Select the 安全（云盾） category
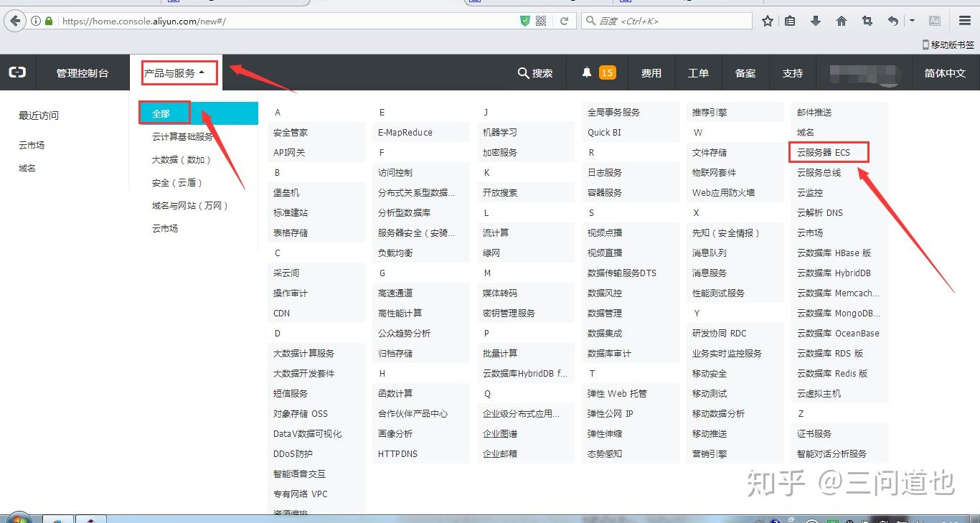 point(177,182)
